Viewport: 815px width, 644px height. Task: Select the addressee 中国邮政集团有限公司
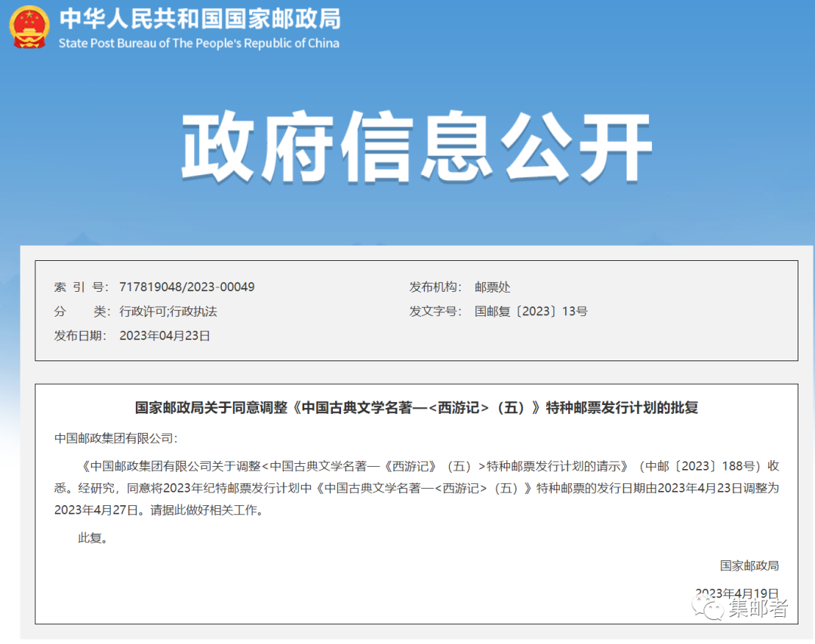point(116,438)
